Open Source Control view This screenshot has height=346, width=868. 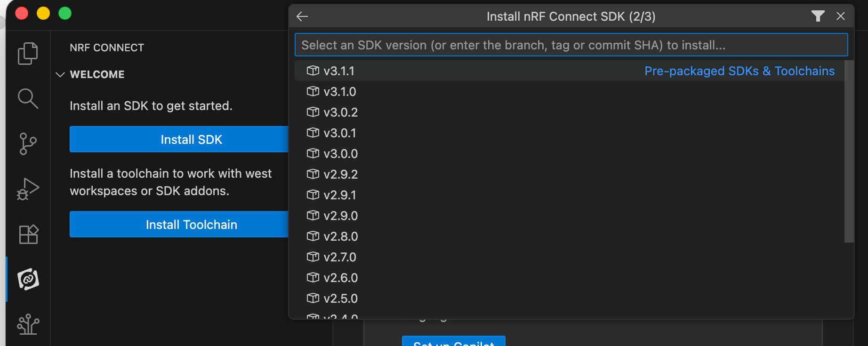pos(28,143)
